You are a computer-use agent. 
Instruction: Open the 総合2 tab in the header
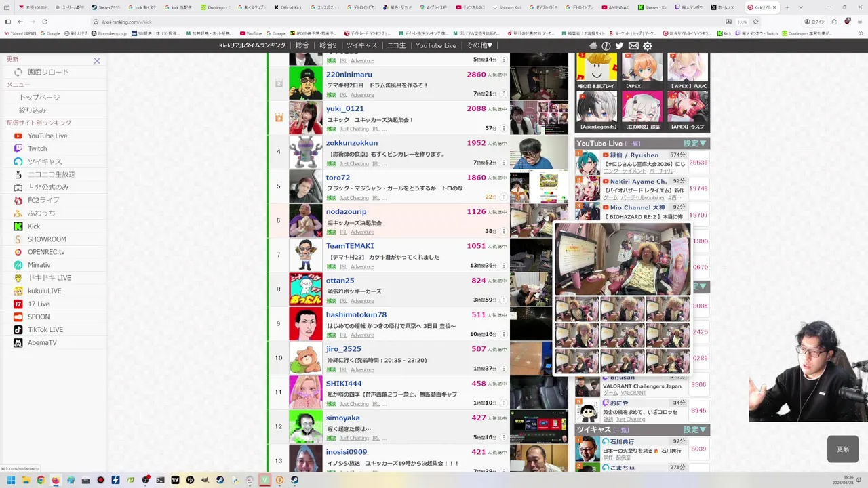(328, 45)
